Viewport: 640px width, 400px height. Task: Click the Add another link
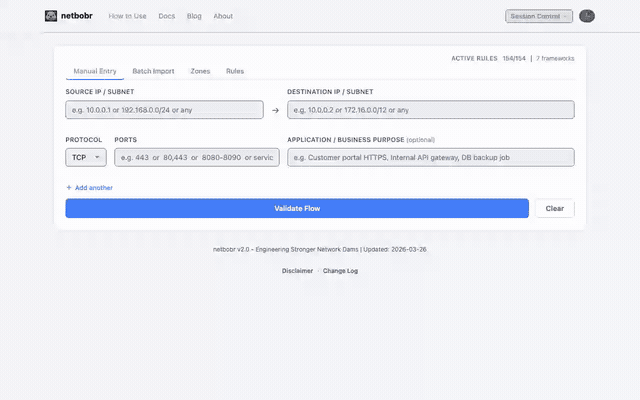coord(89,188)
